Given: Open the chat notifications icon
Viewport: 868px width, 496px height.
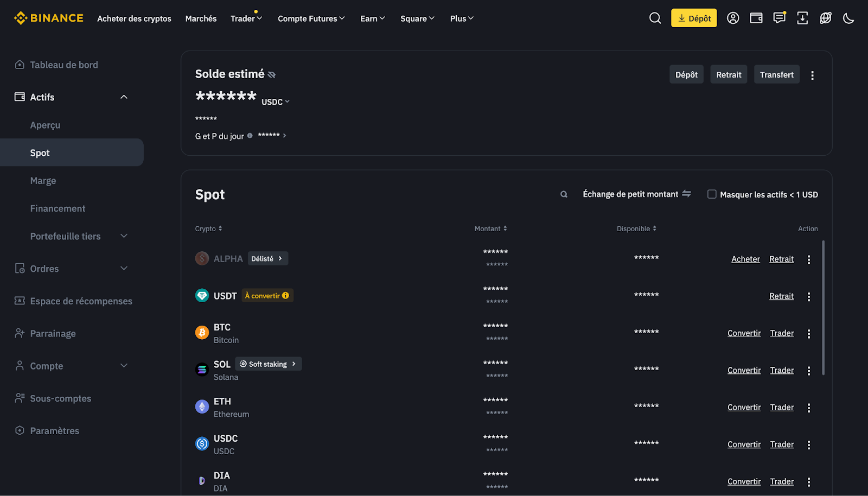Looking at the screenshot, I should 779,18.
